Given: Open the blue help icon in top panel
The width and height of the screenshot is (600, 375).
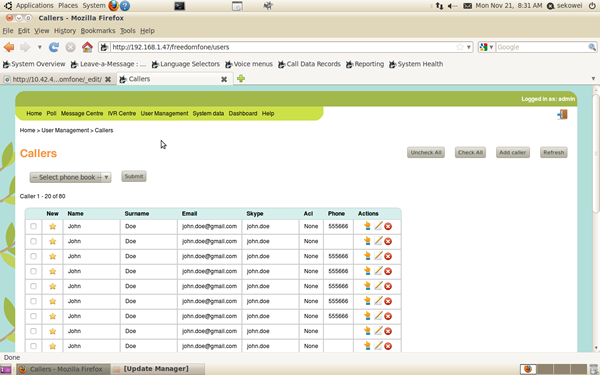Looking at the screenshot, I should point(125,6).
